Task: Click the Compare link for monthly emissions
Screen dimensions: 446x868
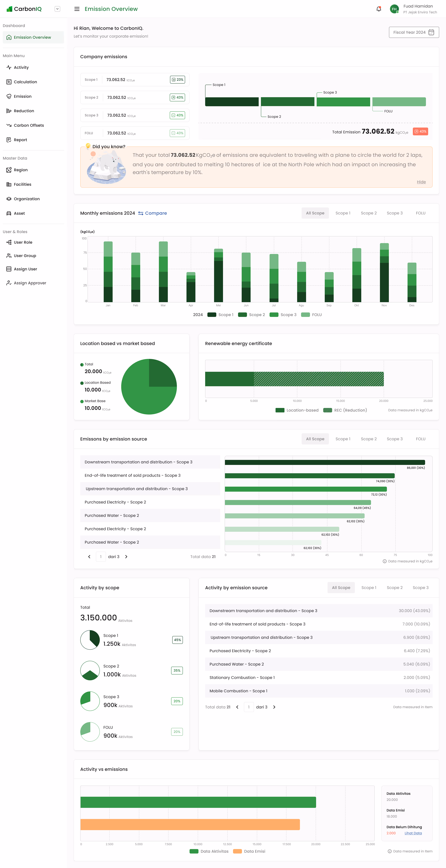Action: point(156,213)
